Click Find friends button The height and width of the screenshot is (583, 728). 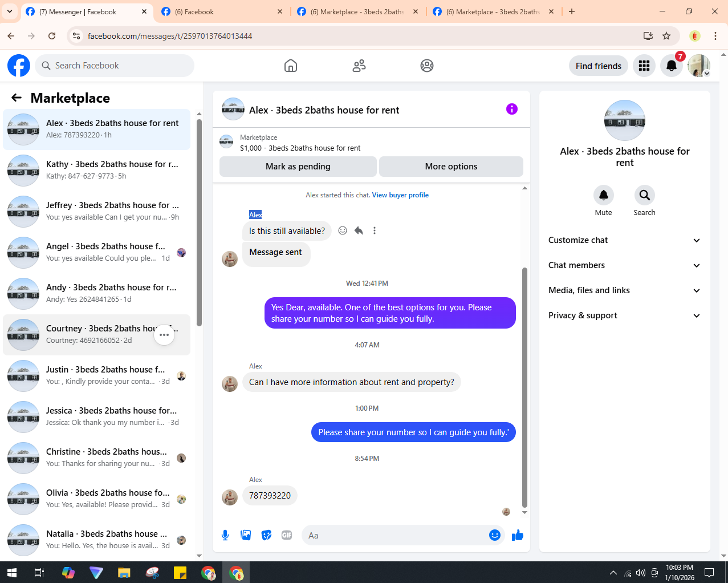(599, 66)
